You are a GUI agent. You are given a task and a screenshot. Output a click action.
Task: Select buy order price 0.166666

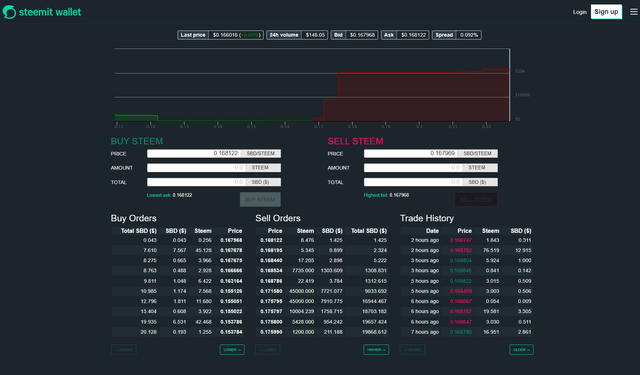(231, 271)
